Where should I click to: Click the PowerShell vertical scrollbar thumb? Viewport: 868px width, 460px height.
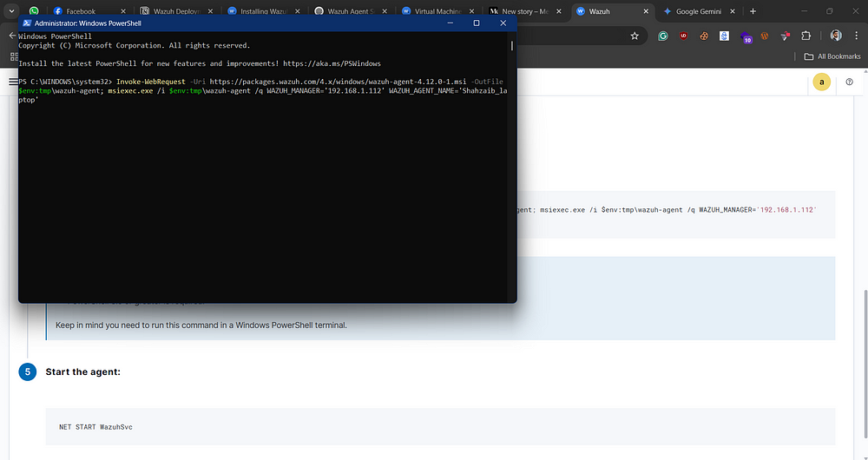512,45
